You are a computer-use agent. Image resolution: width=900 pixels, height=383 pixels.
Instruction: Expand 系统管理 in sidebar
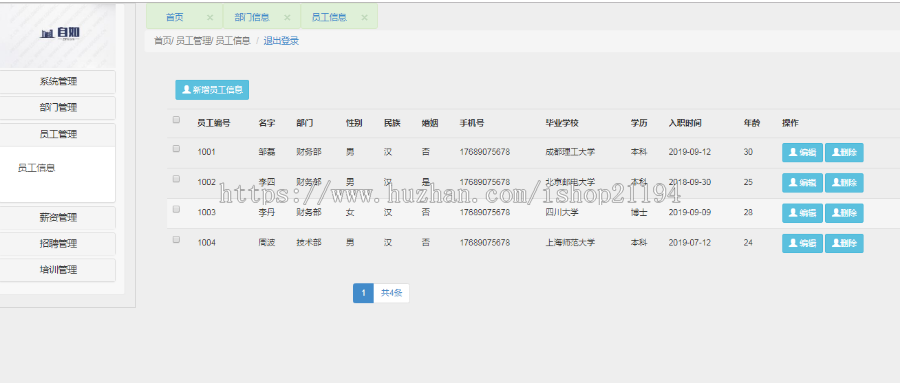(58, 82)
